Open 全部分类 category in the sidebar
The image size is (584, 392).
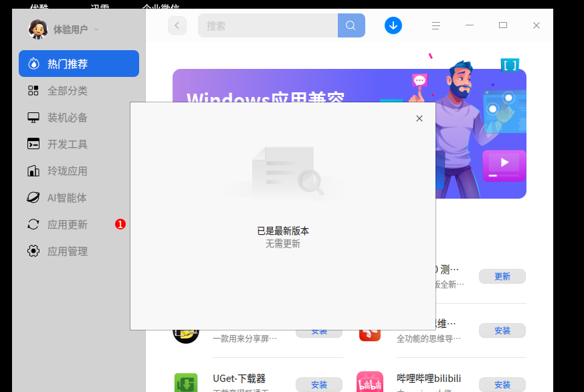[79, 90]
